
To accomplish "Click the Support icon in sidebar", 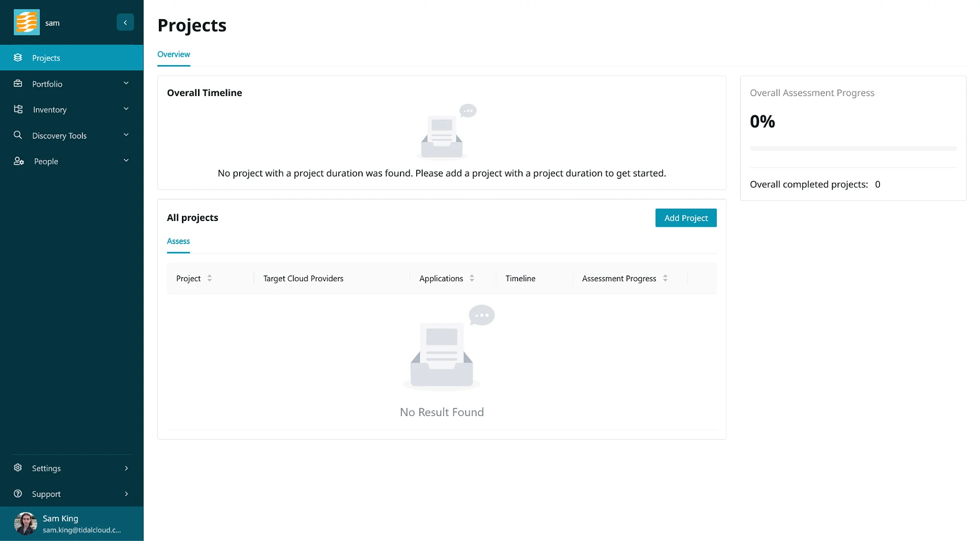I will (18, 493).
